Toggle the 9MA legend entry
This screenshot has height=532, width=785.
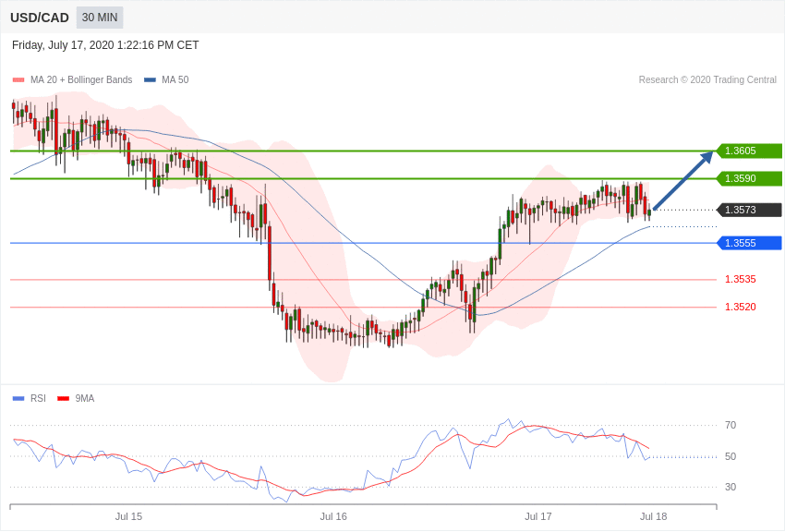point(76,398)
